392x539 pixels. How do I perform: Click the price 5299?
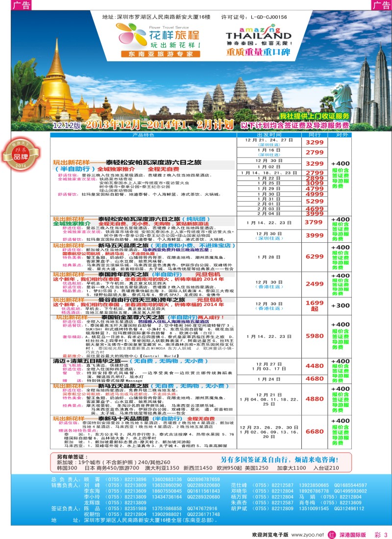[315, 202]
